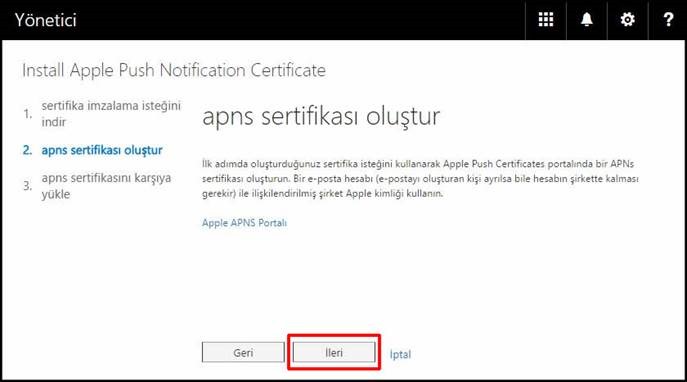Cancel the wizard via İptal link

point(400,354)
